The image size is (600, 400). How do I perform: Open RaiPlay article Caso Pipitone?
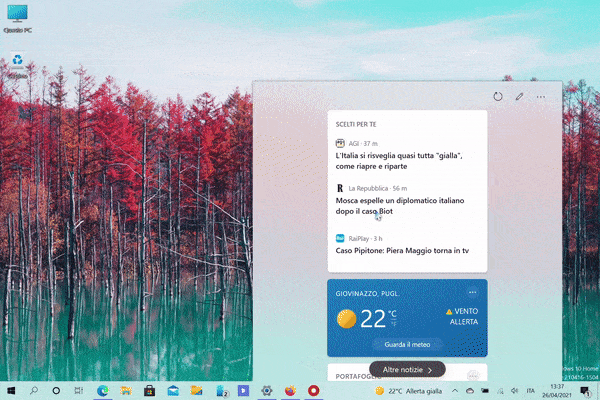tap(402, 250)
